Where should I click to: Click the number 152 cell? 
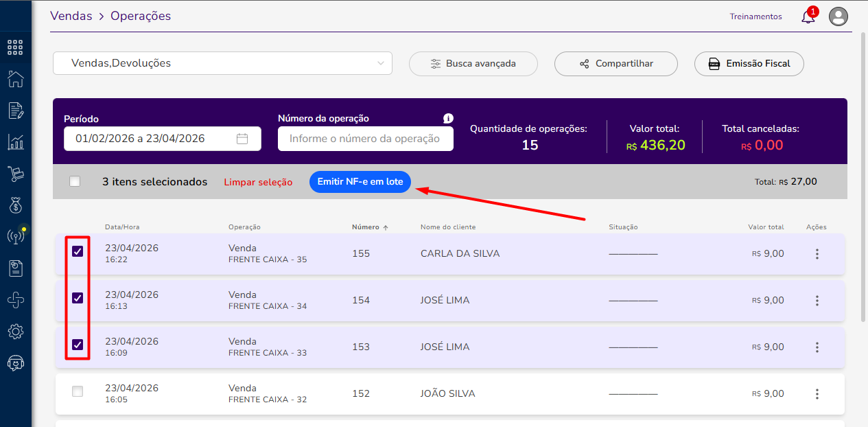(x=361, y=394)
